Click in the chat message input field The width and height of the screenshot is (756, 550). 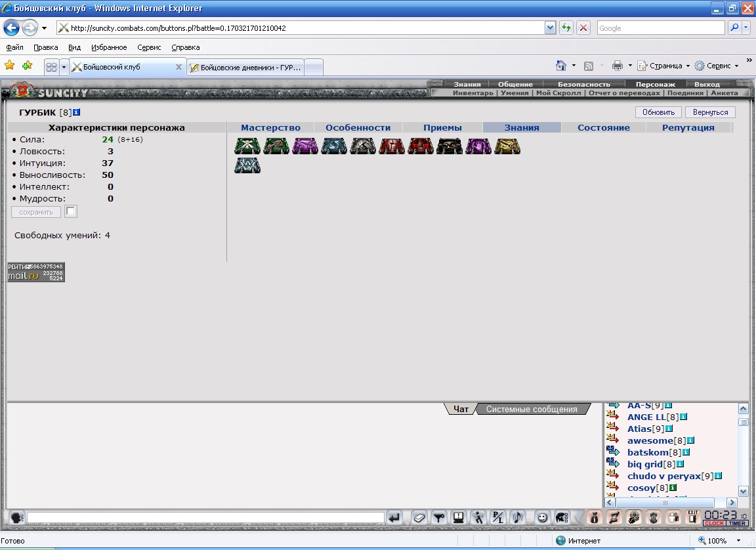point(206,518)
